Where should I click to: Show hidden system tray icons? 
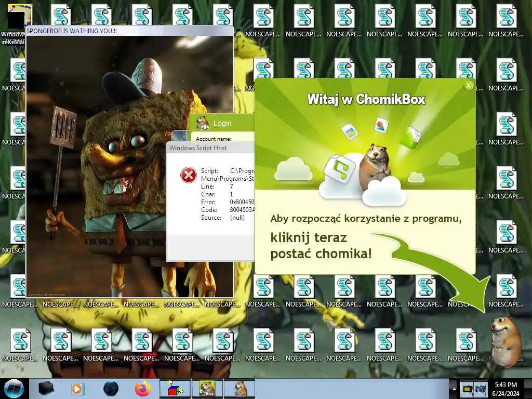(454, 389)
